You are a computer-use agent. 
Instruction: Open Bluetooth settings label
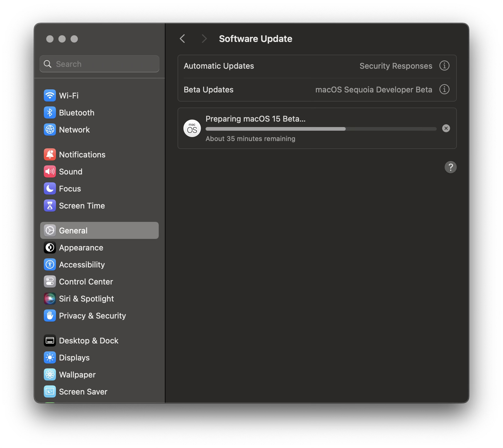click(x=77, y=113)
